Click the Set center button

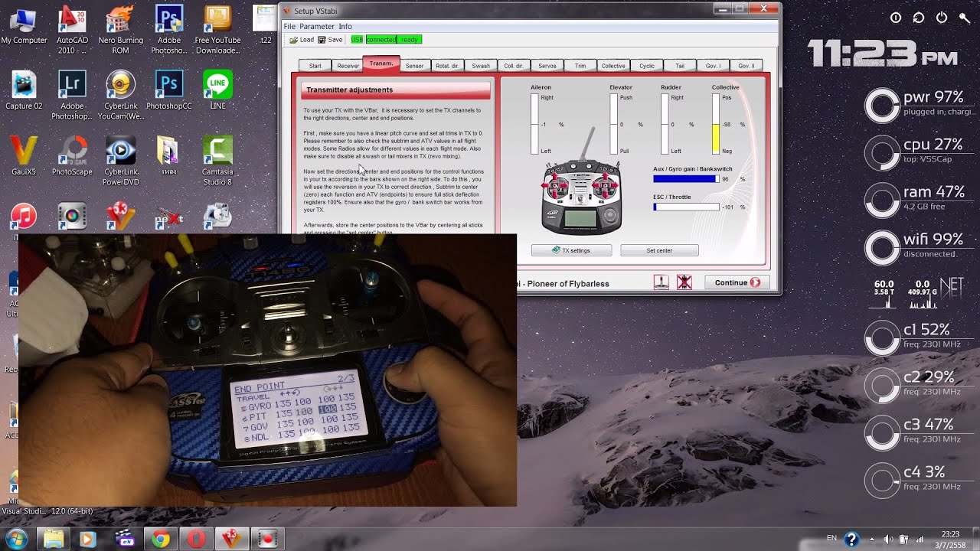click(x=659, y=250)
